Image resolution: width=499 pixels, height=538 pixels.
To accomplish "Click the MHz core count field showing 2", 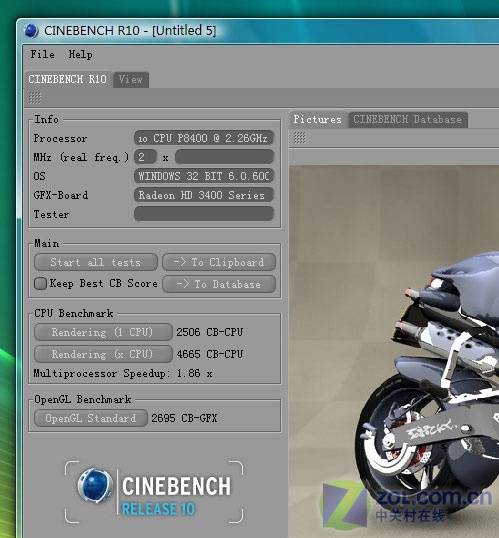I will coord(146,157).
